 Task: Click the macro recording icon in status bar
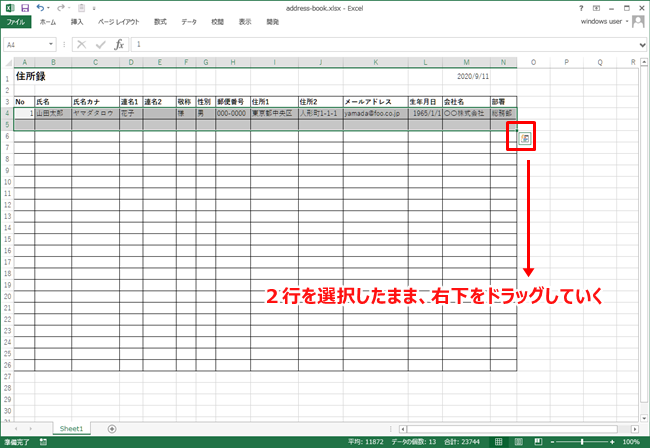[43, 442]
